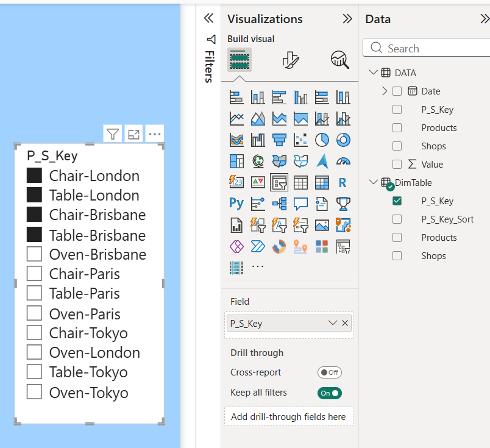Expand the Filters pane
Screen dimensions: 490x448
pos(209,18)
